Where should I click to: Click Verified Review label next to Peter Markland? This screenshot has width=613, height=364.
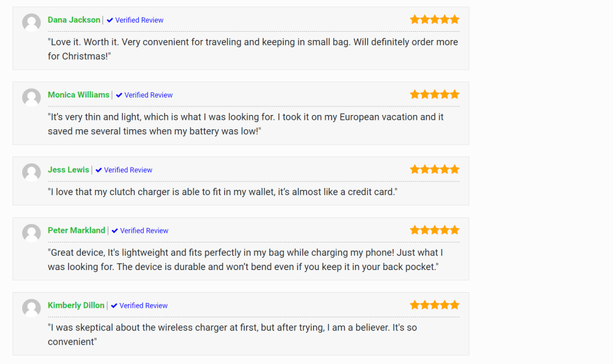pos(144,230)
